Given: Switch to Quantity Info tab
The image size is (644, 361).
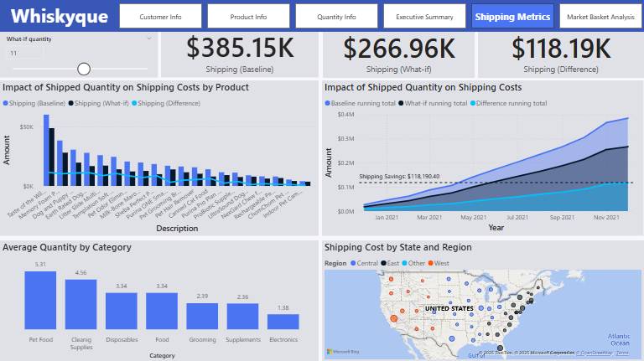Looking at the screenshot, I should click(x=336, y=17).
